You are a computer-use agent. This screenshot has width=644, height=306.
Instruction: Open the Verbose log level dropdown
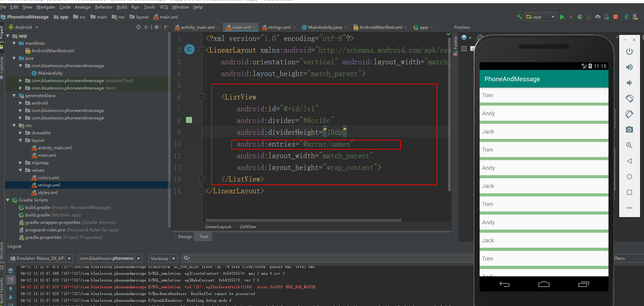tap(163, 258)
